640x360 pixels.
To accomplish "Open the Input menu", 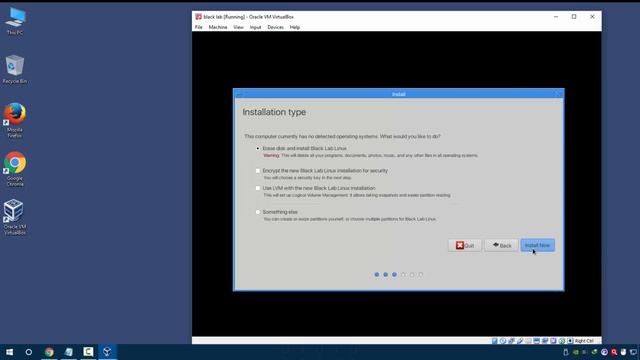I will 256,27.
